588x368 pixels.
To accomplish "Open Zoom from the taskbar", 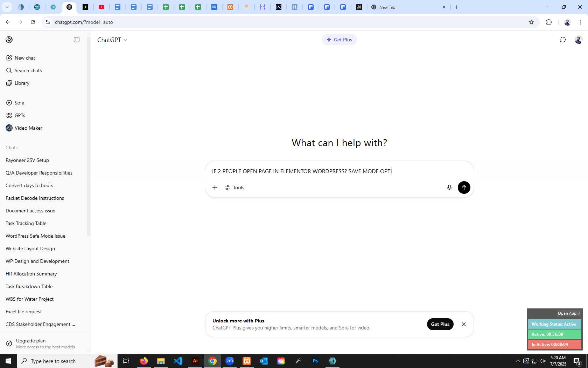I will (x=230, y=361).
